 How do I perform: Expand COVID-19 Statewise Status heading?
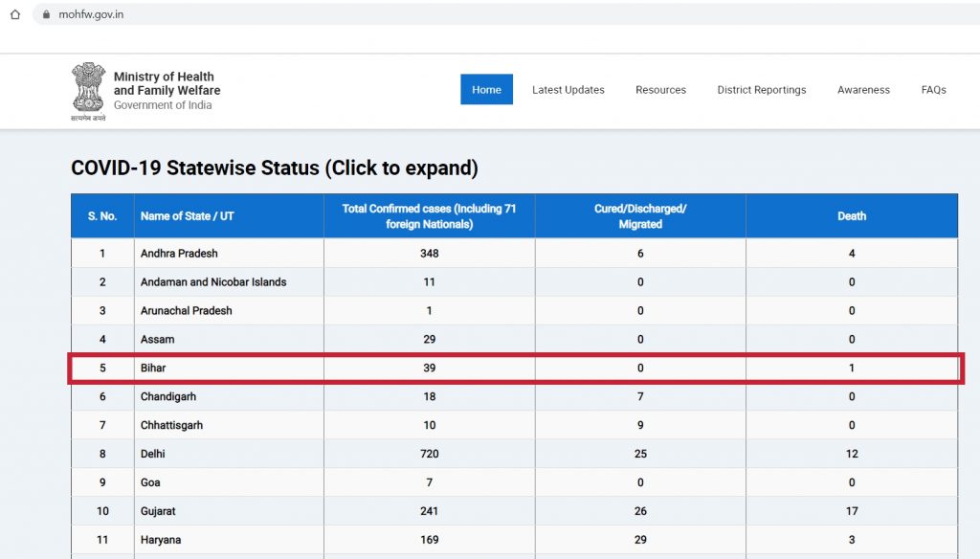pyautogui.click(x=275, y=168)
